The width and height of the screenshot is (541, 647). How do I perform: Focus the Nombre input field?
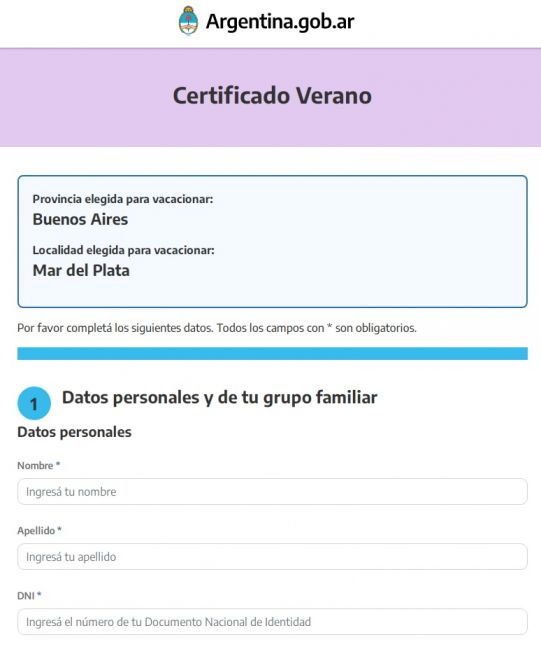point(272,491)
